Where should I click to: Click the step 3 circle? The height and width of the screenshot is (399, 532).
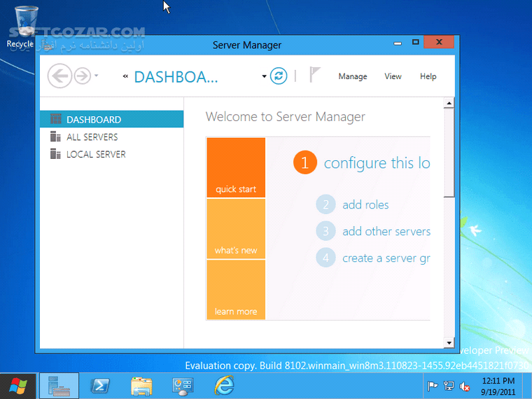pos(325,231)
